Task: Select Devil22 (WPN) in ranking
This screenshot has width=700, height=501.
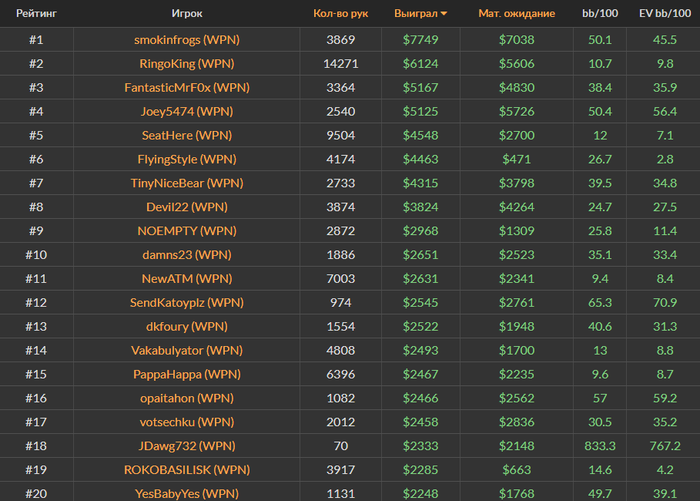Action: (187, 207)
